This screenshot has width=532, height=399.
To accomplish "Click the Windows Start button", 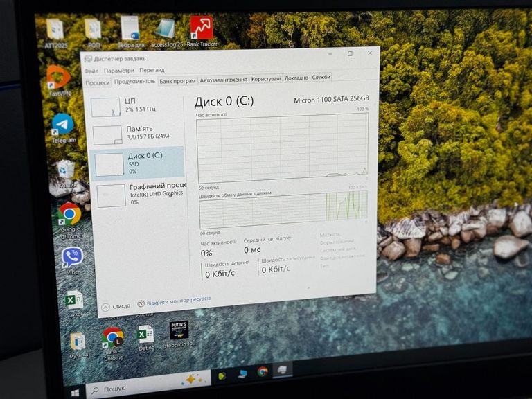I will click(x=76, y=393).
